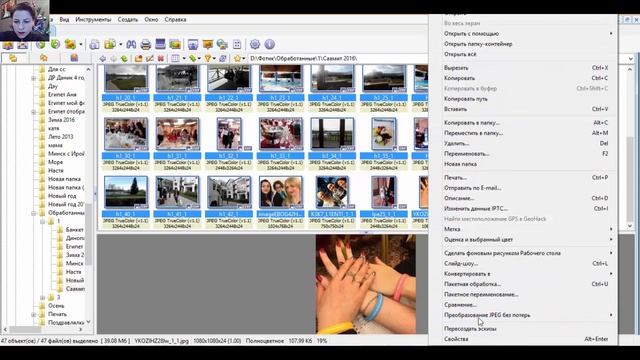Open the blue info icon in toolbar
This screenshot has height=360, width=640.
coord(269,44)
